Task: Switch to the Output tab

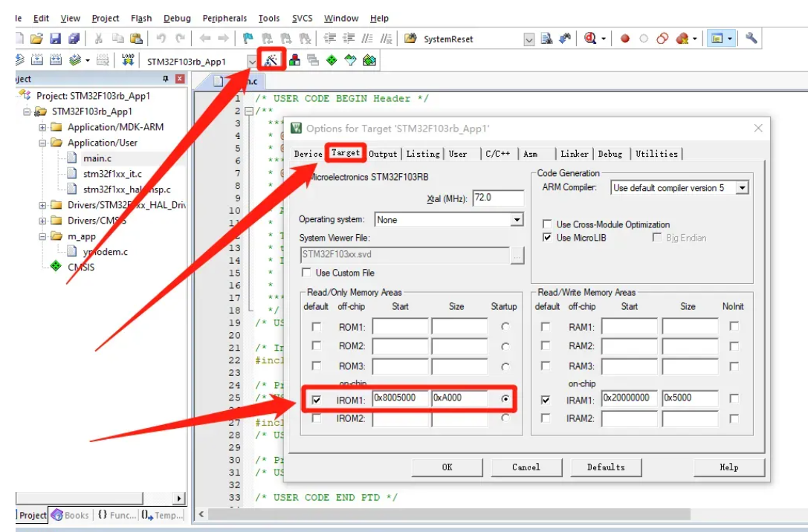Action: pos(383,154)
